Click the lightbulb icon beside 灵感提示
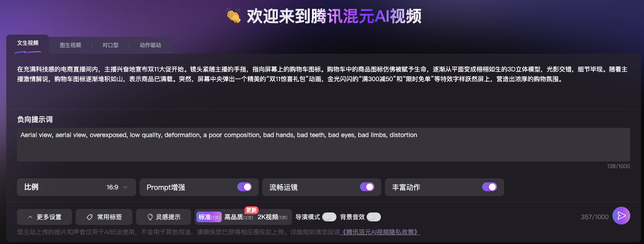Viewport: 644px width, 244px height. (150, 217)
